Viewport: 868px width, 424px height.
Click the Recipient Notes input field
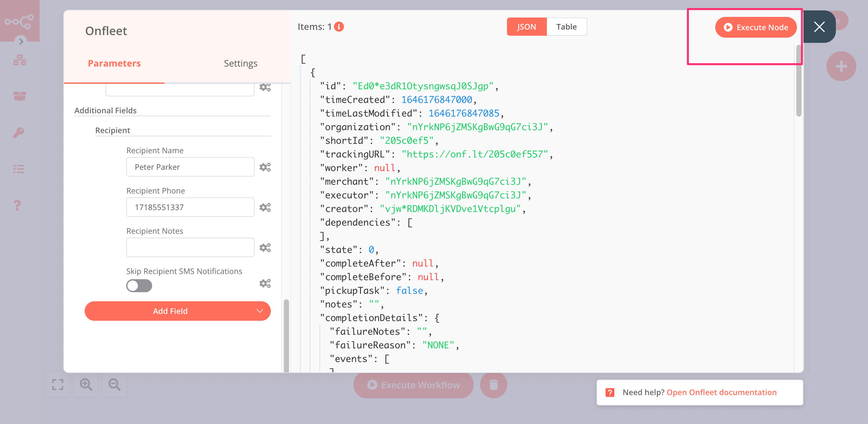coord(190,247)
